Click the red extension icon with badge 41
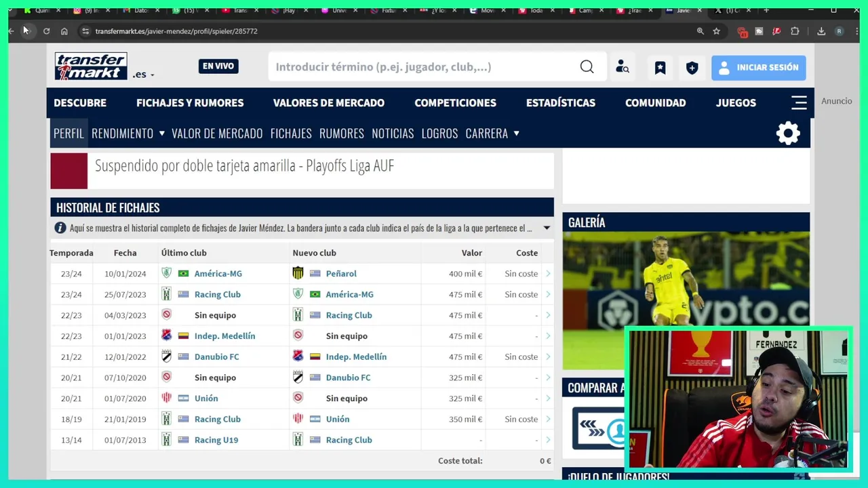 tap(743, 32)
